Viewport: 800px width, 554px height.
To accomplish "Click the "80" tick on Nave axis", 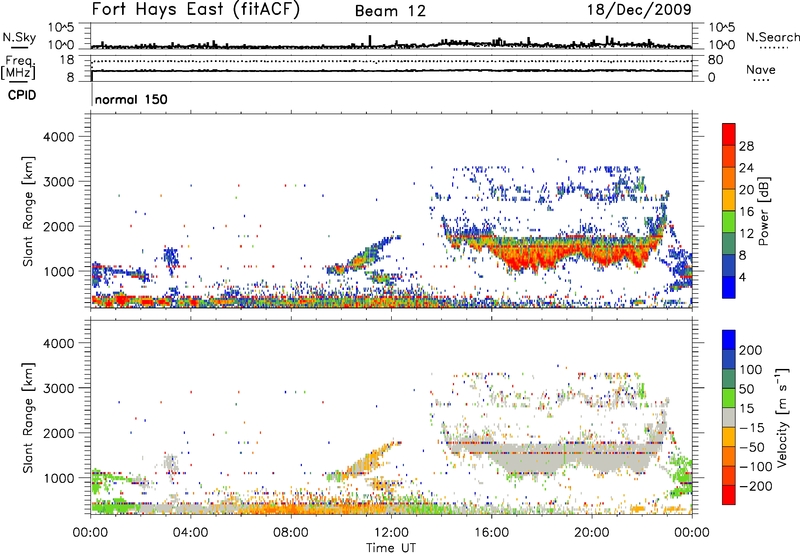I will point(715,60).
